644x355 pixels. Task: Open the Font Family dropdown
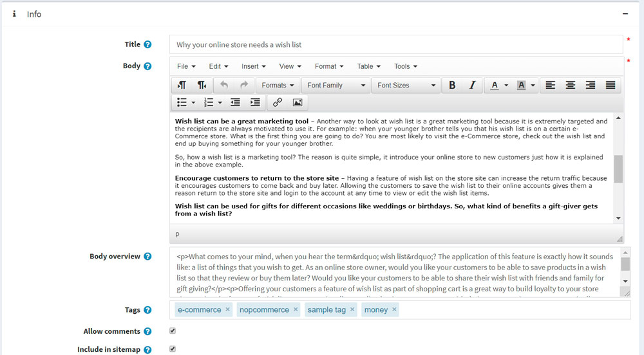click(336, 85)
